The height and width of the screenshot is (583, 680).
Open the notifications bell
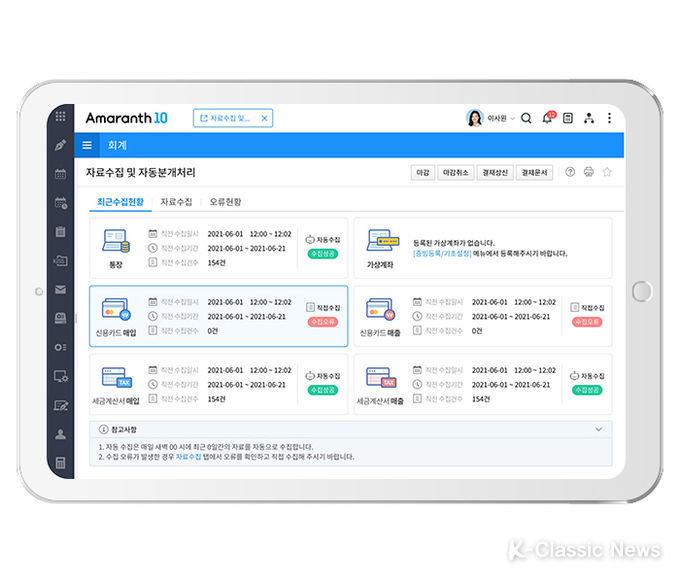548,118
